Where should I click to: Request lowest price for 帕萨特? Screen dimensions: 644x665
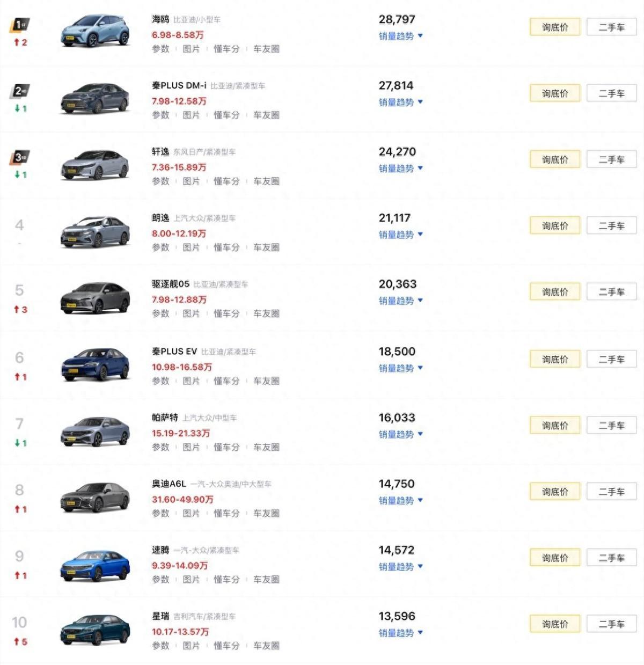tap(554, 426)
